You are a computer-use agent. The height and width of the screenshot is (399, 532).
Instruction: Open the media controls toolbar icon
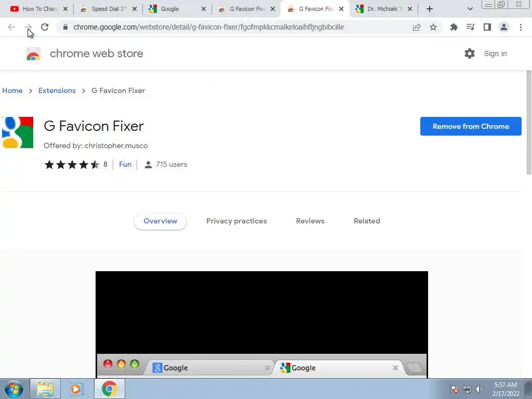(x=470, y=27)
